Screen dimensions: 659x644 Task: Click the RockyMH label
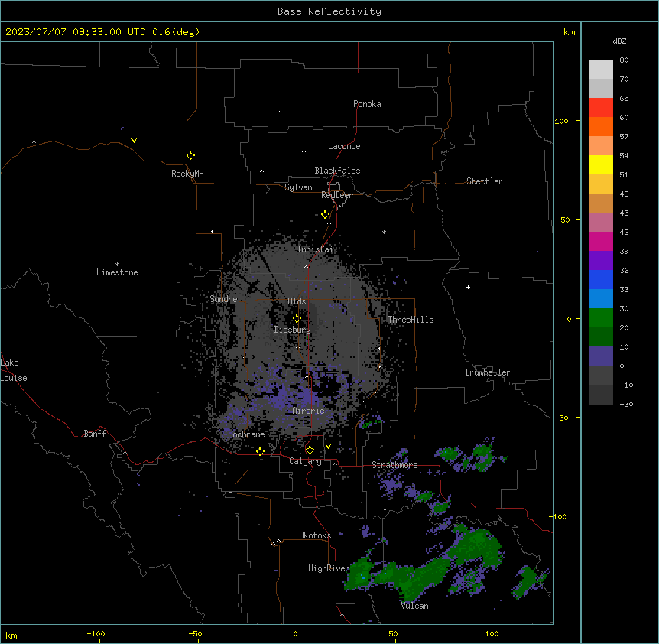click(187, 174)
